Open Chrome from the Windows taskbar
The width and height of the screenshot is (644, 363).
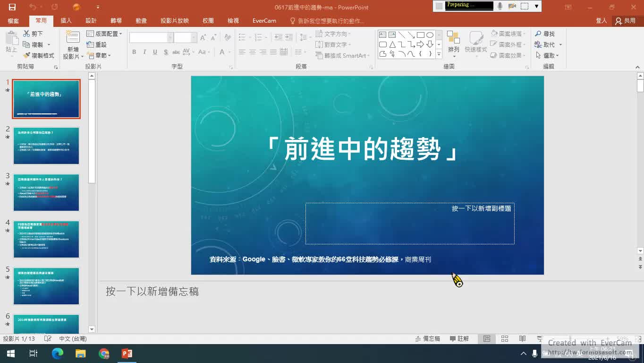click(x=104, y=354)
